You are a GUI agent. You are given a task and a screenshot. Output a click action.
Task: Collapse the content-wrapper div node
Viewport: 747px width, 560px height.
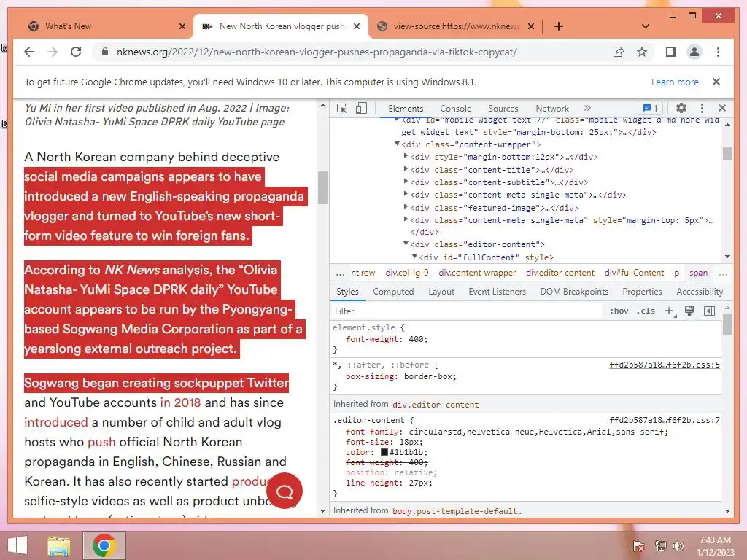pyautogui.click(x=397, y=144)
